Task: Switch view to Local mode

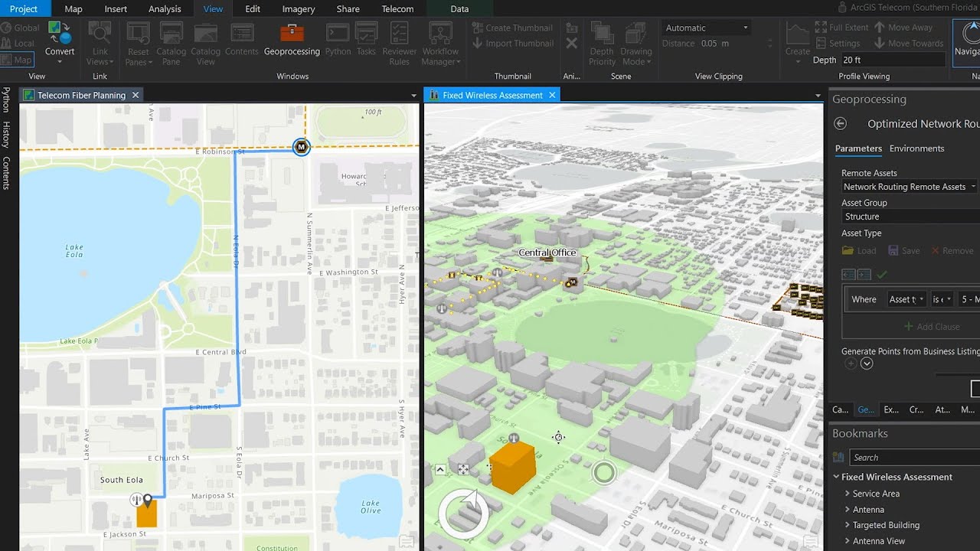Action: [x=18, y=44]
